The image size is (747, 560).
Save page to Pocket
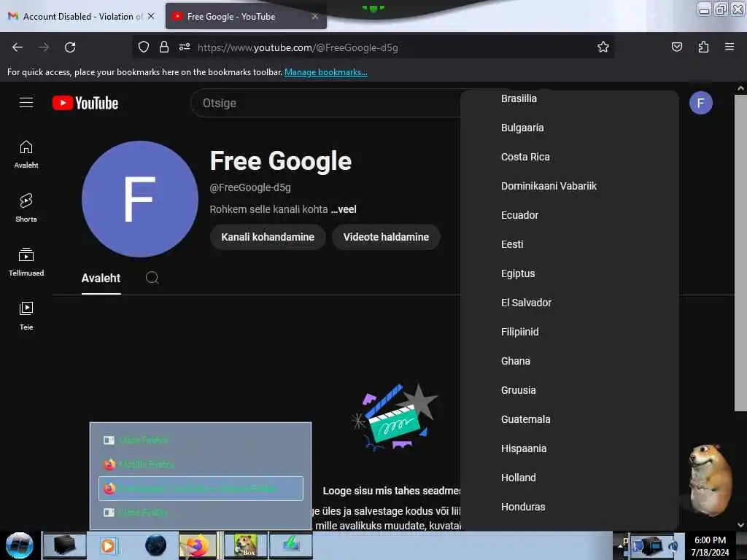point(676,47)
